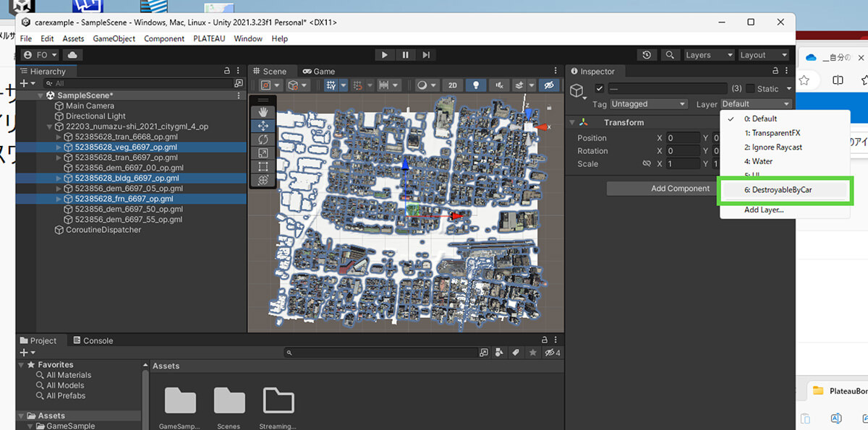The width and height of the screenshot is (868, 430).
Task: Open the PLATEAU menu
Action: point(209,38)
